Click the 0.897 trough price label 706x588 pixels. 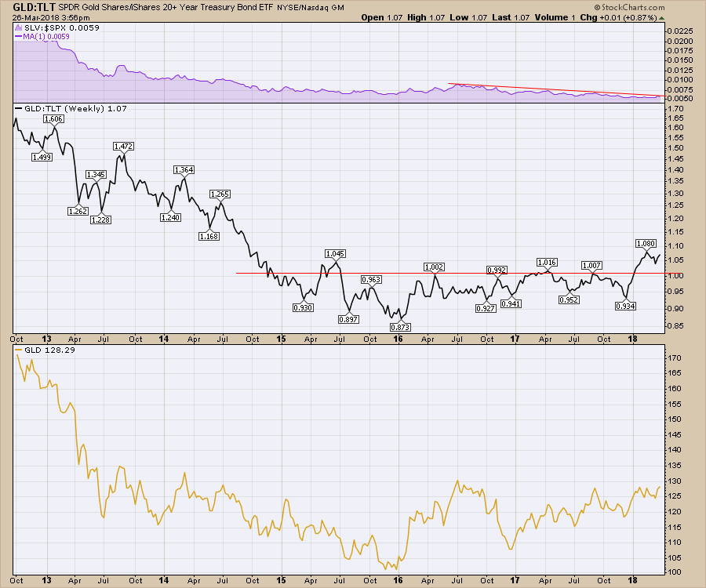[x=348, y=319]
